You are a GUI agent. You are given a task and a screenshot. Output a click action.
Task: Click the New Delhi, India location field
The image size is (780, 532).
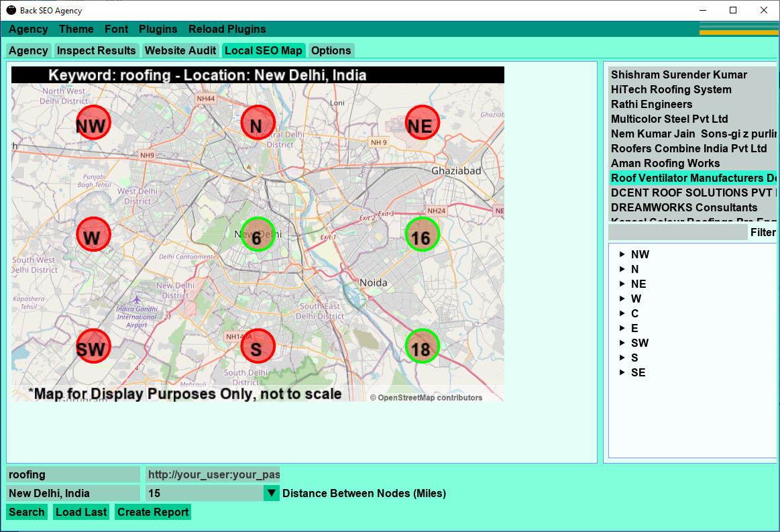pos(73,493)
